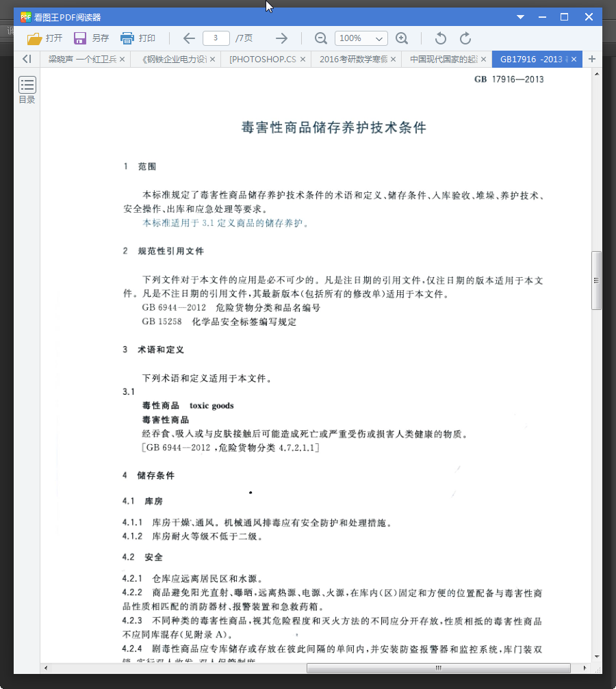616x689 pixels.
Task: Rotate the page clockwise
Action: point(465,38)
